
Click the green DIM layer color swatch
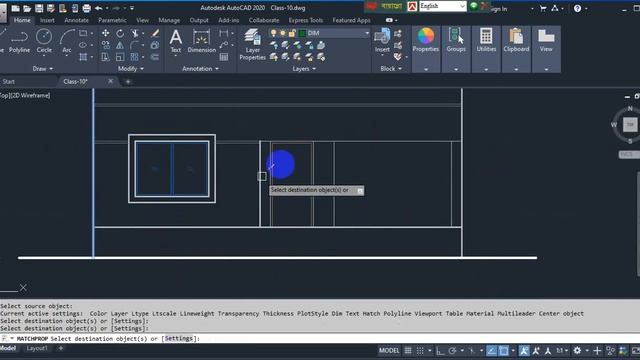[302, 33]
